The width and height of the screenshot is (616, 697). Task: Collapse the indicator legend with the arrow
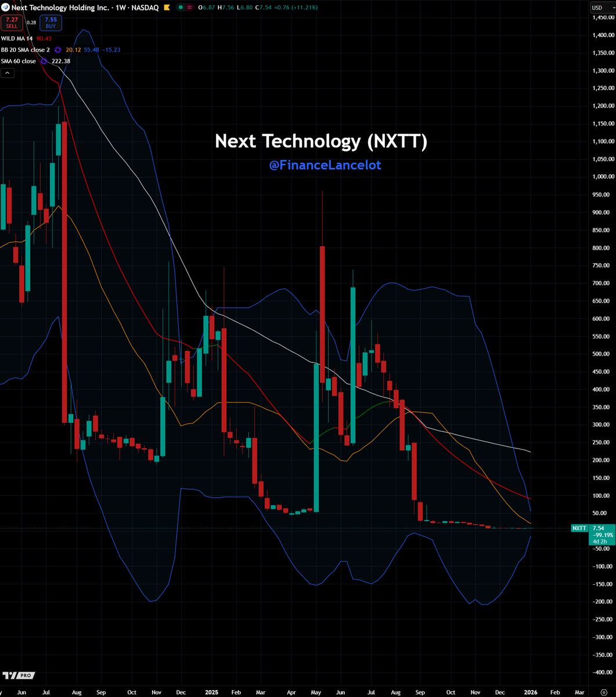click(x=8, y=73)
